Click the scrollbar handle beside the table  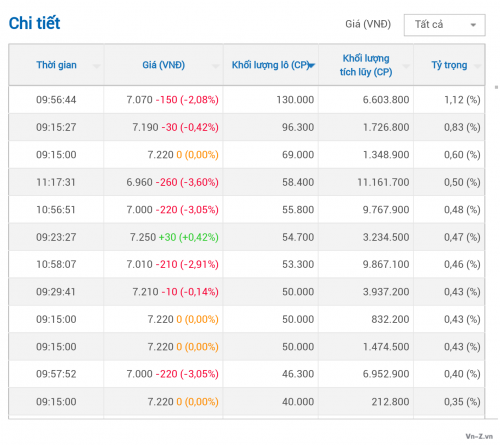(496, 87)
